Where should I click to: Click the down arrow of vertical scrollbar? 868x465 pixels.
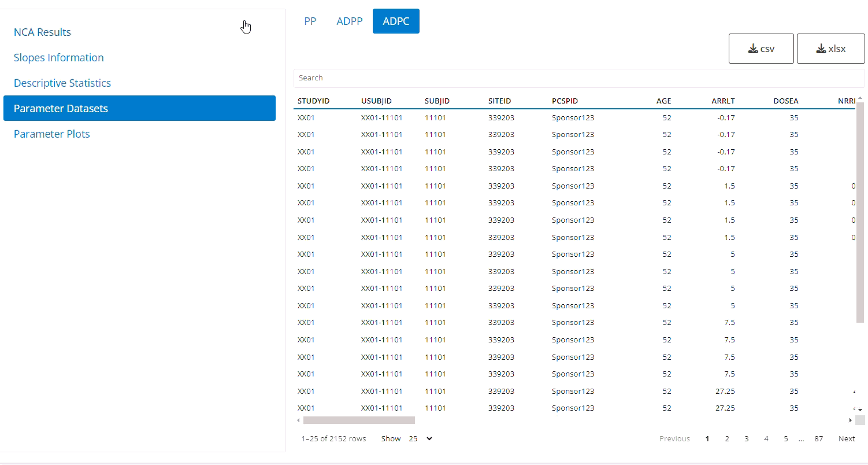point(859,409)
